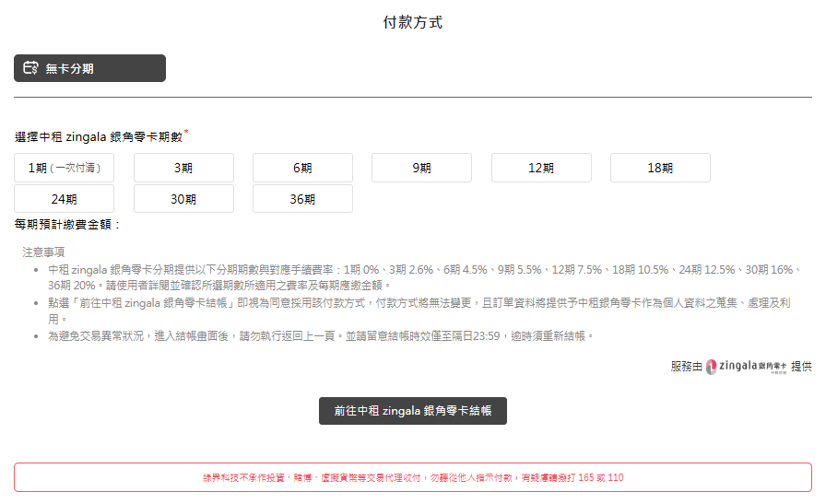Viewport: 826px width, 504px height.
Task: Select the 12期 installment button
Action: (x=541, y=168)
